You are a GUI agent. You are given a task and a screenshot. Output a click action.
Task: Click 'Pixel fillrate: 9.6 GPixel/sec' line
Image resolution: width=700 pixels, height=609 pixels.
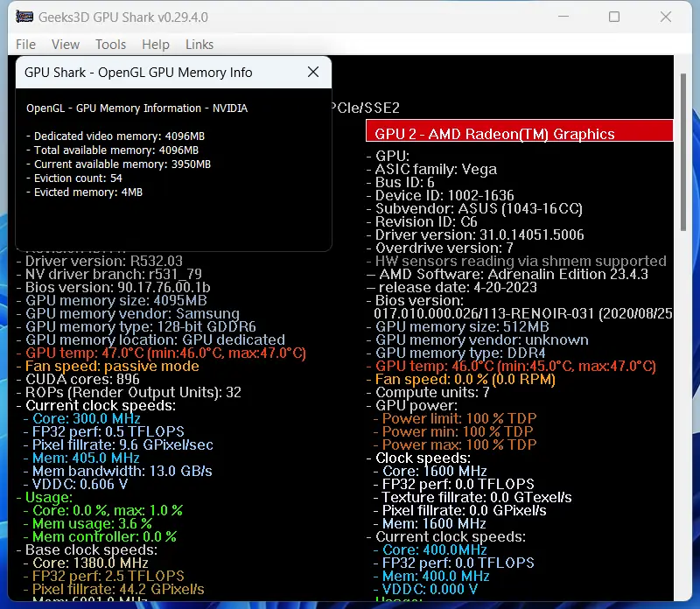118,445
